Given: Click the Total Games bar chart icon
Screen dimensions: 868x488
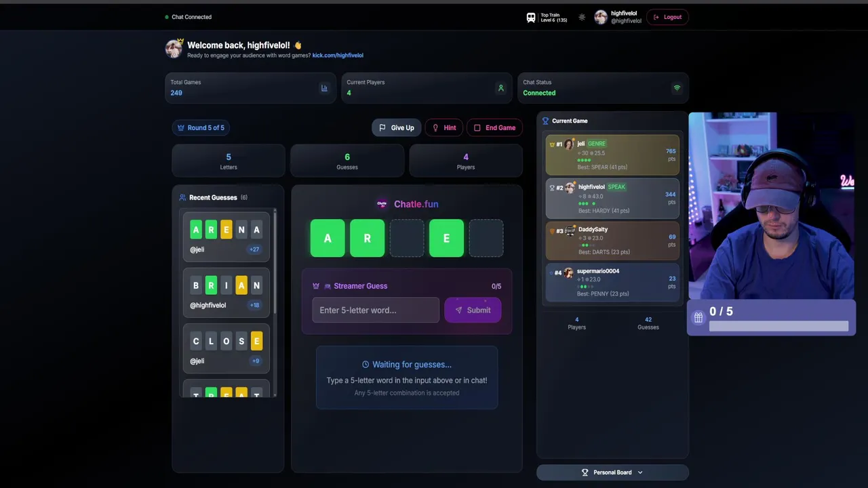Looking at the screenshot, I should [324, 88].
